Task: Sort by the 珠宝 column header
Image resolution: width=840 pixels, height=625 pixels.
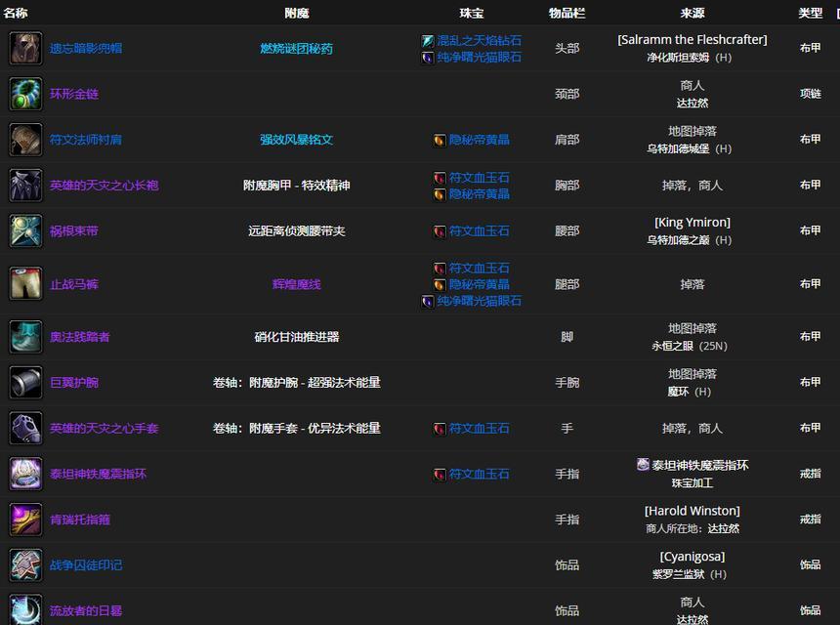Action: click(x=472, y=13)
